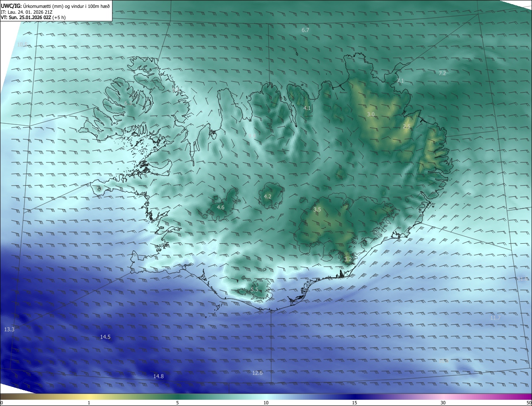Click the 10 tick on the color scale

pos(266,403)
